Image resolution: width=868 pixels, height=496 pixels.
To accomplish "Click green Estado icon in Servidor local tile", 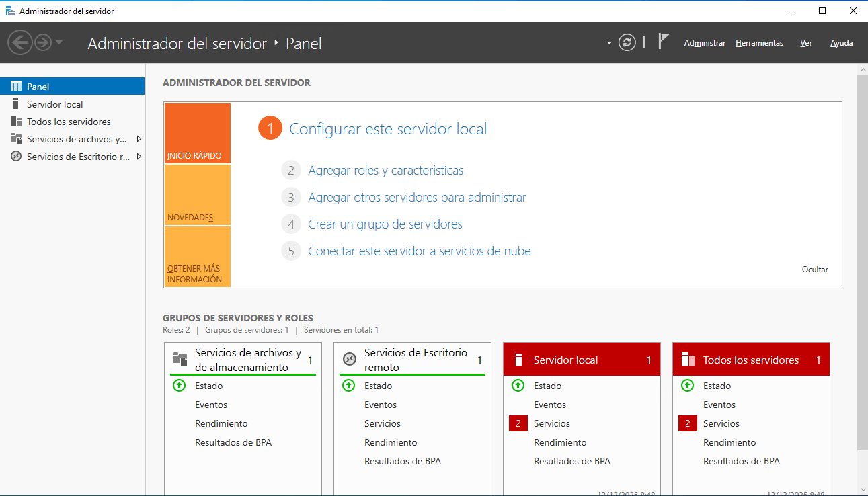I will [518, 386].
